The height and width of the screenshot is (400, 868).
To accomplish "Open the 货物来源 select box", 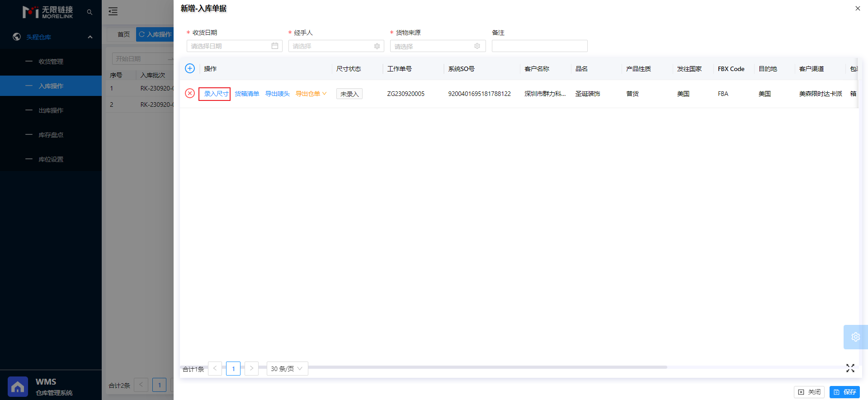I will coord(438,46).
